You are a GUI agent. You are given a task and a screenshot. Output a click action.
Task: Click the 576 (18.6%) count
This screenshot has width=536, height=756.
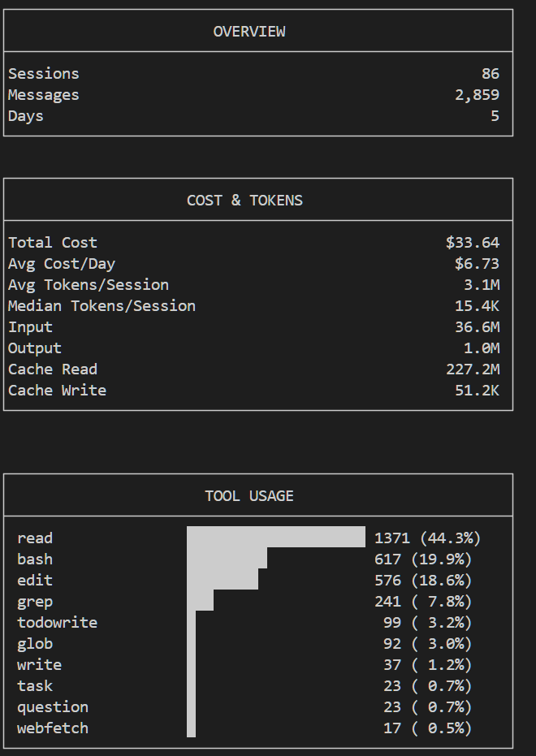[423, 581]
